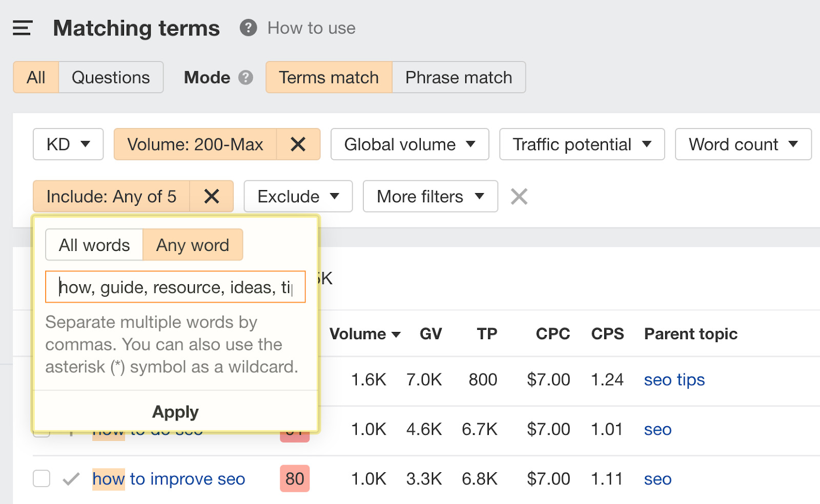Open the KD filter dropdown

pos(68,144)
